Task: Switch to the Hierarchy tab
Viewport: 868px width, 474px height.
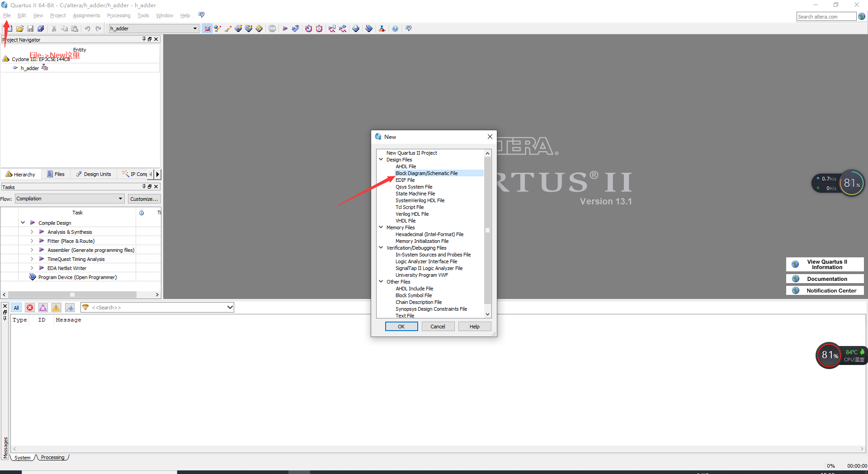Action: pos(20,174)
